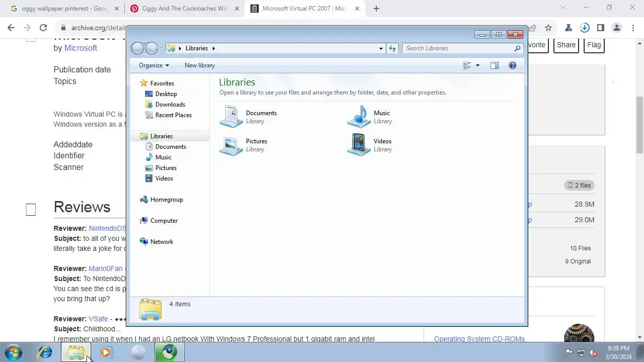Open Pictures library in main pane
Screen dimensions: 644x362
[244, 145]
